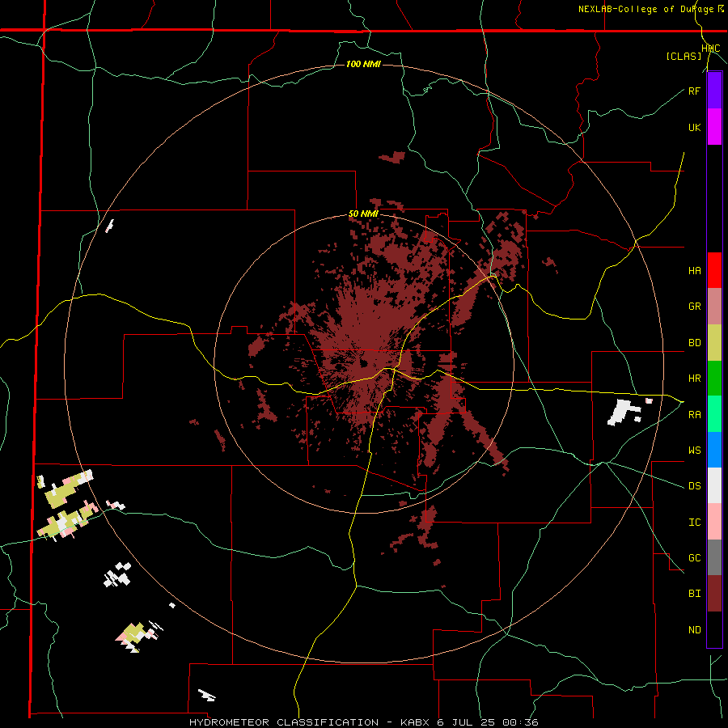Viewport: 728px width, 728px height.
Task: Click the WS wet snow blue swatch
Action: pyautogui.click(x=714, y=450)
